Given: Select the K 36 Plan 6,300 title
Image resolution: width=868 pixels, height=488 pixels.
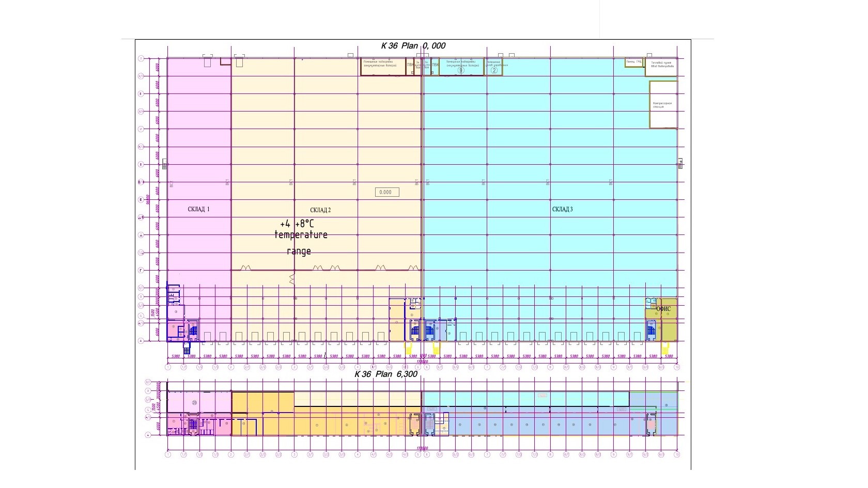Looking at the screenshot, I should tap(386, 374).
